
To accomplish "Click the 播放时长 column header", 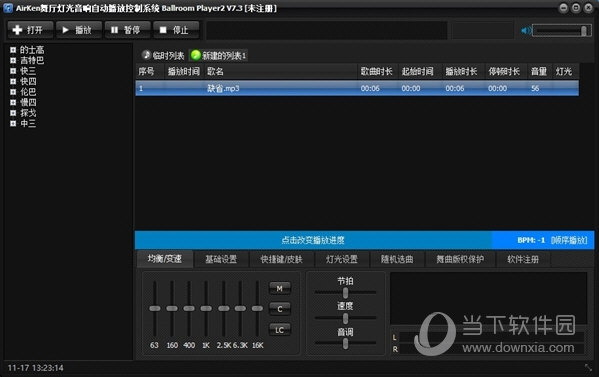I will click(462, 71).
